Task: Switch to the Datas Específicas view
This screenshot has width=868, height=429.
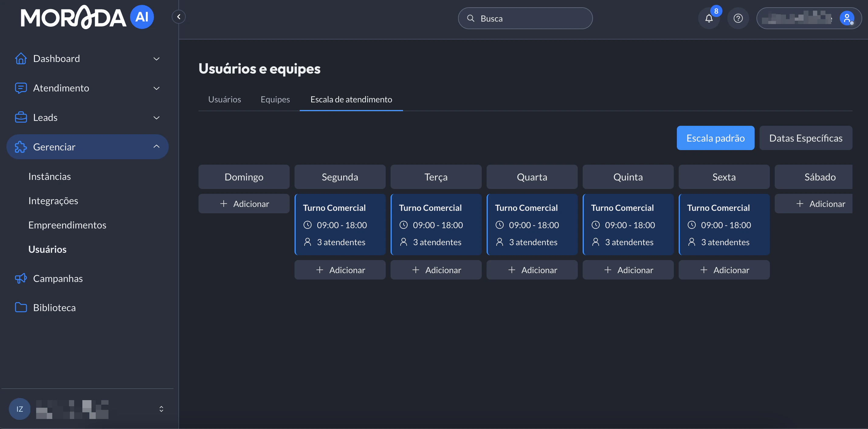Action: [805, 138]
